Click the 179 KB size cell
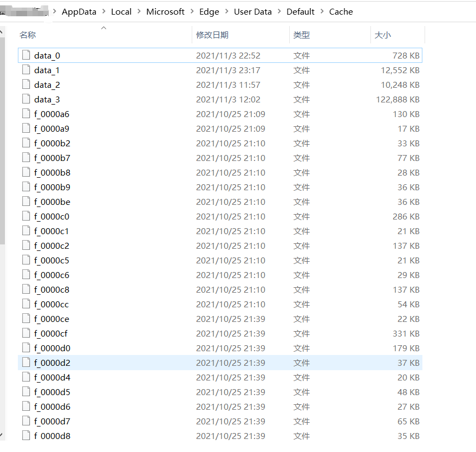The image size is (476, 452). (406, 348)
